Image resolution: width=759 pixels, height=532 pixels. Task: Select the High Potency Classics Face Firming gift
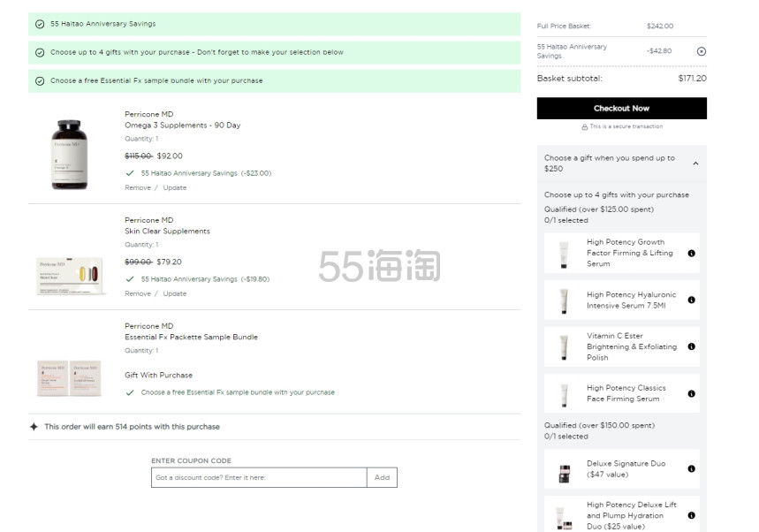tap(621, 393)
